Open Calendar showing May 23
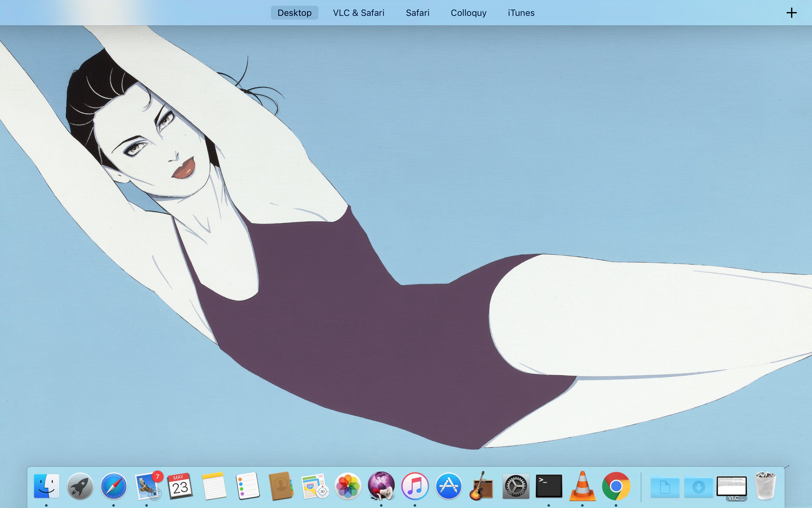This screenshot has height=508, width=812. [x=180, y=486]
